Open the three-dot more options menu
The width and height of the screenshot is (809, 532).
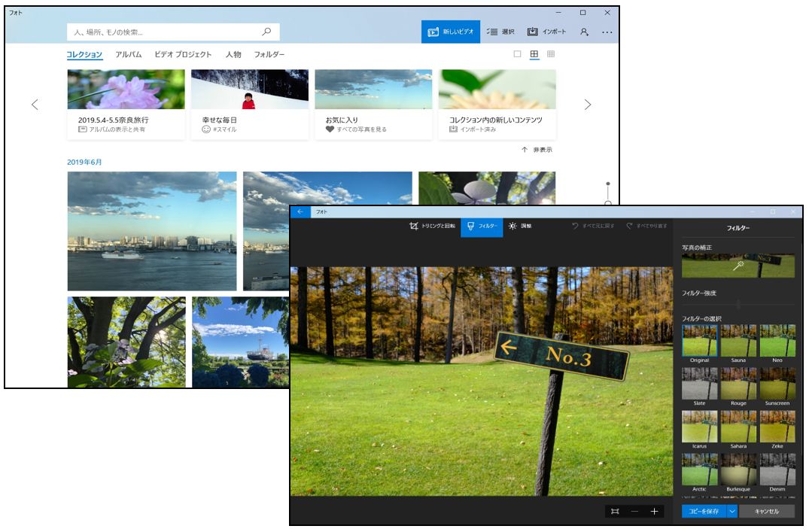[607, 32]
